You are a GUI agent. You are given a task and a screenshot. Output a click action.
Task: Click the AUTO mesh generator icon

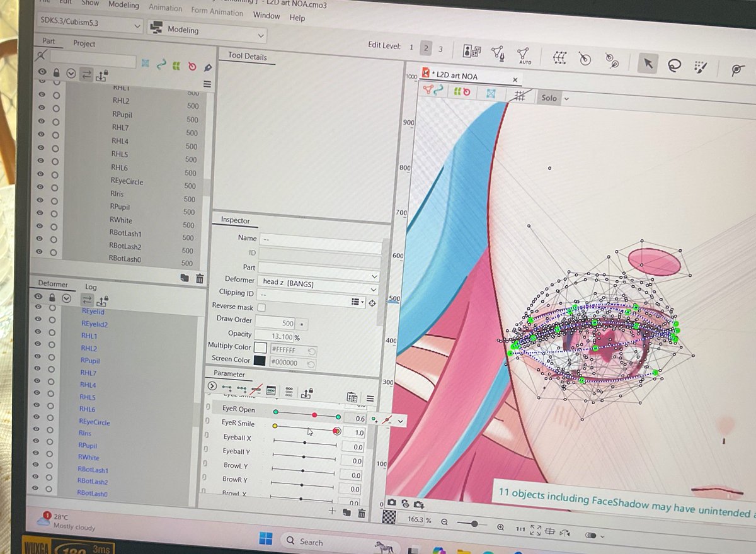(x=524, y=55)
